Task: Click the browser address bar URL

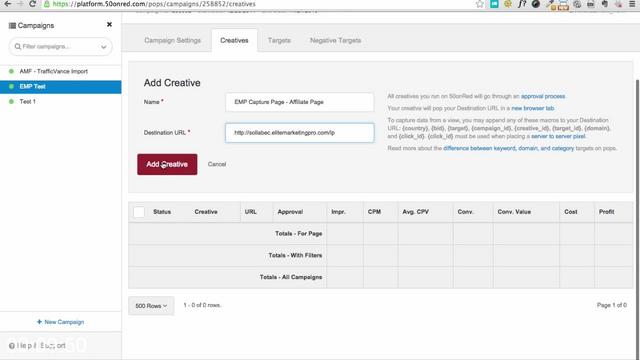Action: coord(154,4)
